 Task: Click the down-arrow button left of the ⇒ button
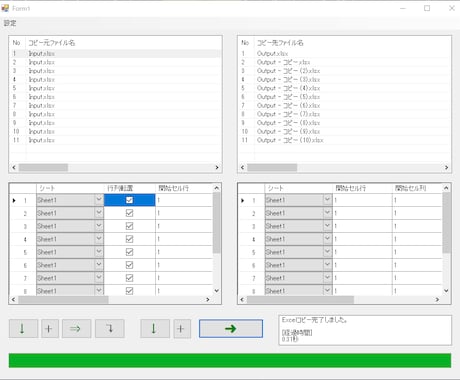click(x=23, y=329)
